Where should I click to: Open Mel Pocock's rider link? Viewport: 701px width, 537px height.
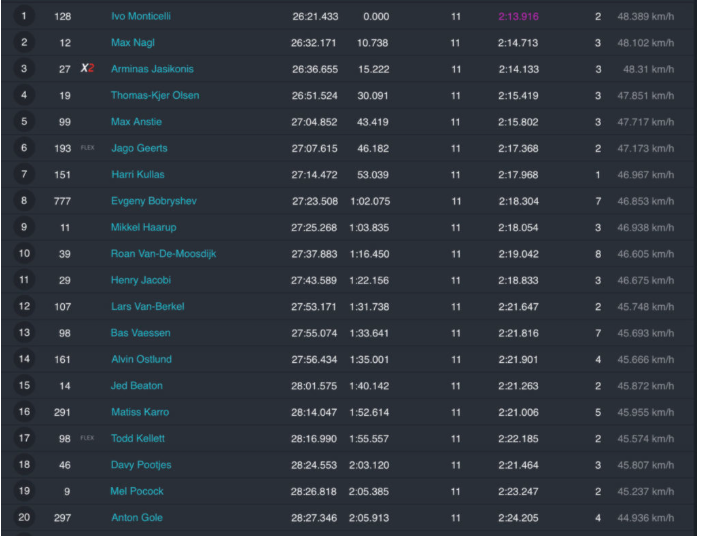[x=137, y=491]
